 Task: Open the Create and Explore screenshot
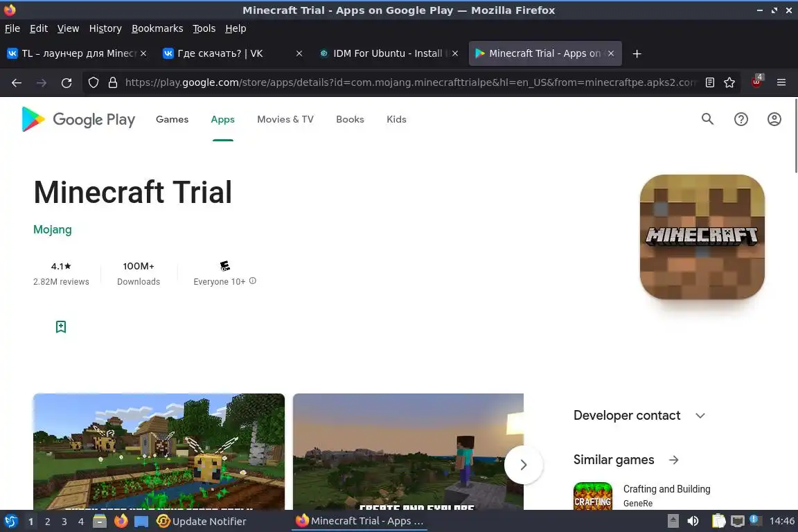pyautogui.click(x=408, y=452)
